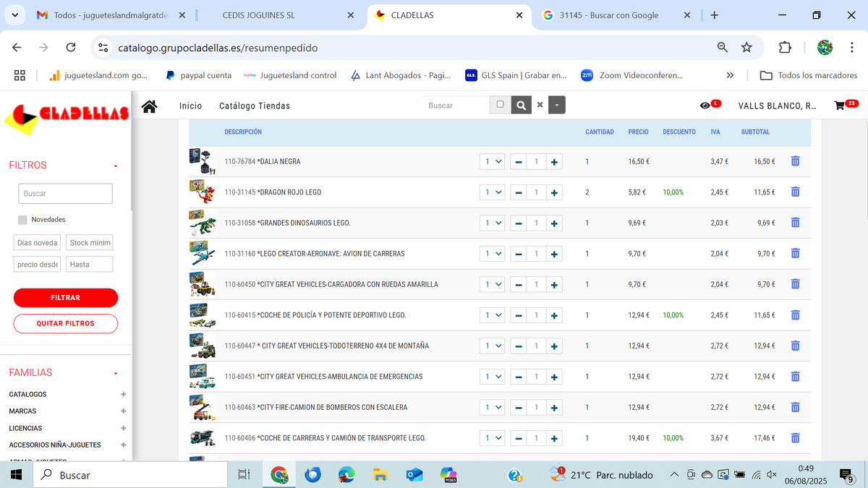Expand the LICENCIAS family category
The width and height of the screenshot is (868, 488).
[x=123, y=429]
